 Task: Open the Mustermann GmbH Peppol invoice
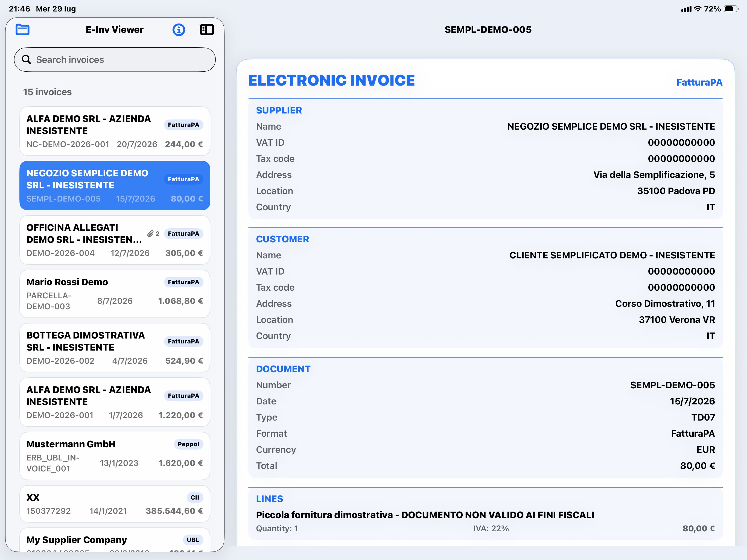tap(115, 456)
